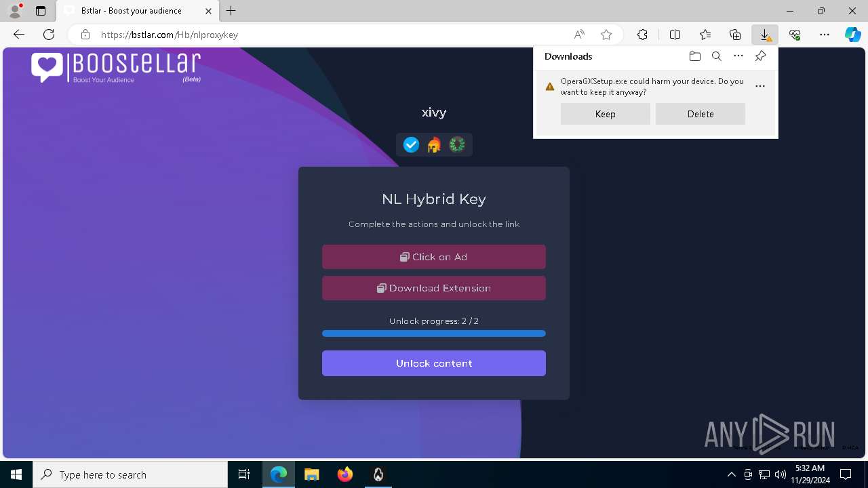The image size is (868, 488).
Task: Show hidden system tray icons
Action: pyautogui.click(x=731, y=474)
